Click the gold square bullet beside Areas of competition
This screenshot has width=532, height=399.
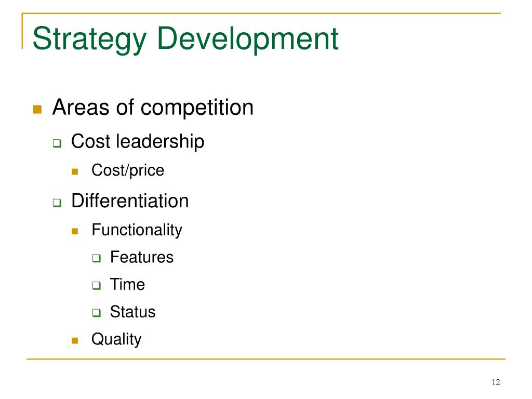pyautogui.click(x=37, y=109)
